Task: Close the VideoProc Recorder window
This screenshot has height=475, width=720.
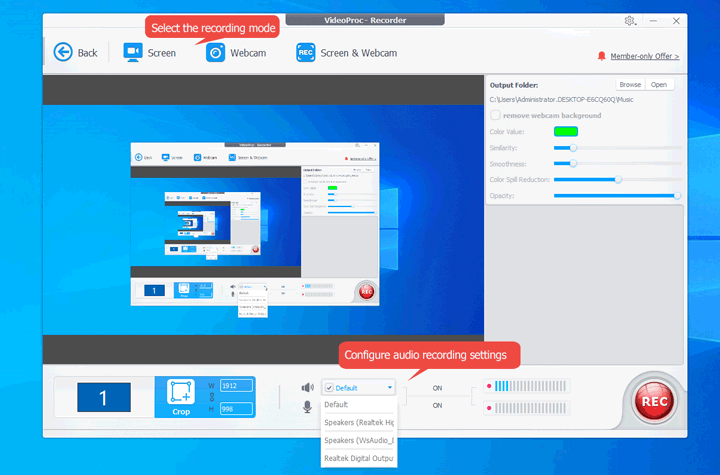Action: point(676,21)
